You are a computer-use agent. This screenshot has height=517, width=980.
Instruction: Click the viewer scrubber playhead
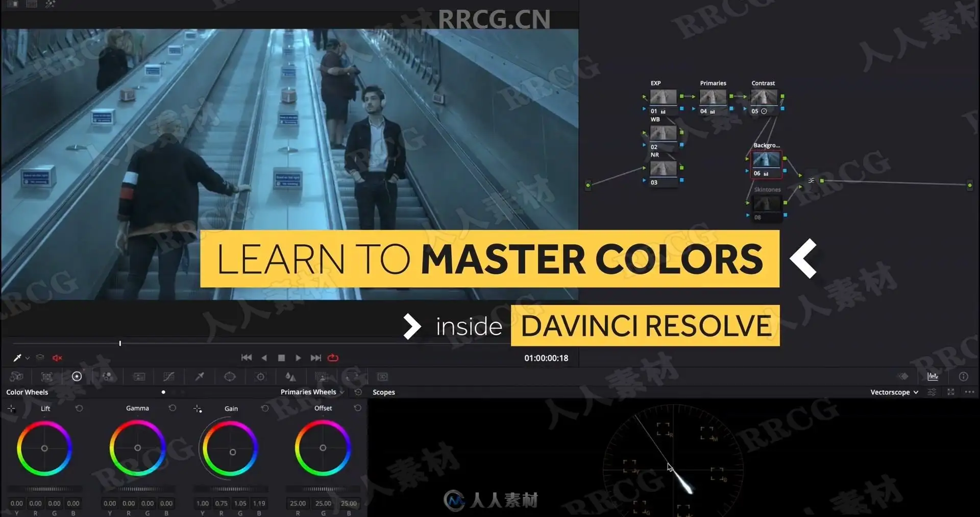point(120,343)
